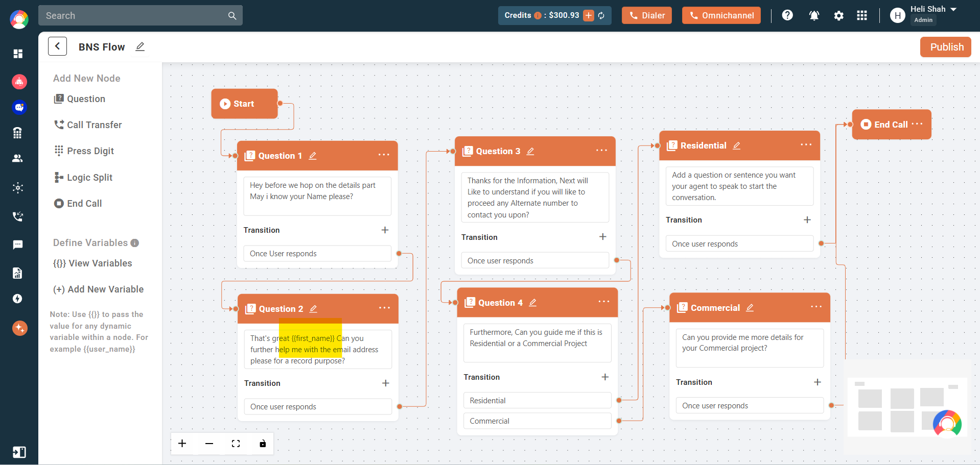980x465 pixels.
Task: Open the Question 3 three-dot menu
Action: pos(601,150)
